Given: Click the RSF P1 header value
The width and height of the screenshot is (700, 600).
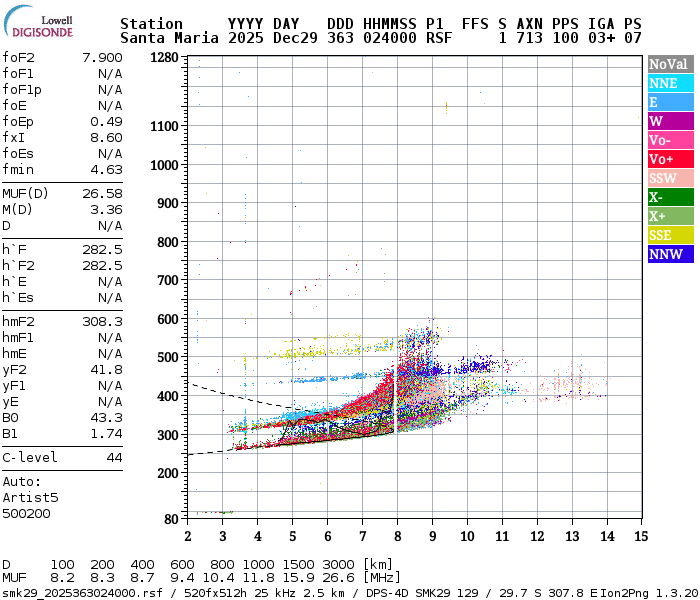Looking at the screenshot, I should click(x=439, y=38).
